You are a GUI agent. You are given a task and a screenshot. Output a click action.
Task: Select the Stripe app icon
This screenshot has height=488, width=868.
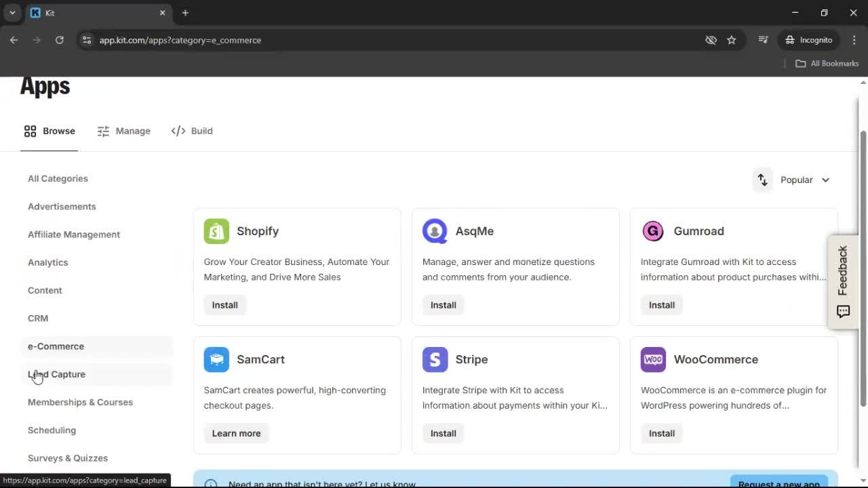[x=435, y=359]
